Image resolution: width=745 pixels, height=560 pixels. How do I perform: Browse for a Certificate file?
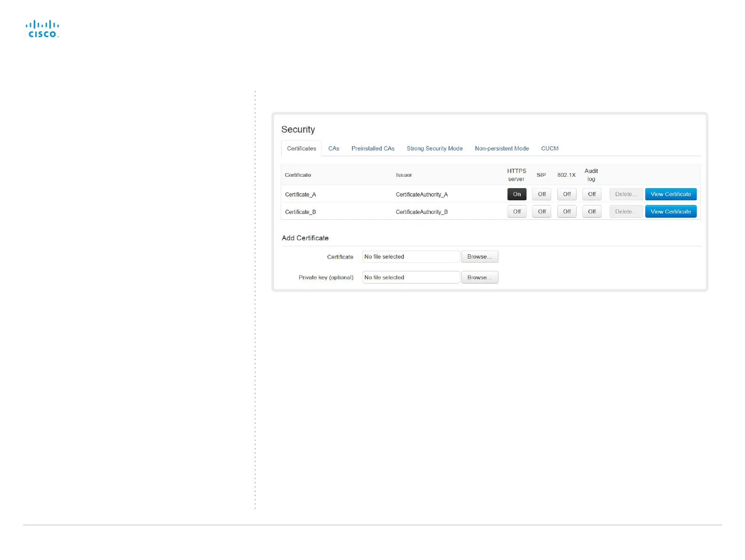[x=480, y=257]
